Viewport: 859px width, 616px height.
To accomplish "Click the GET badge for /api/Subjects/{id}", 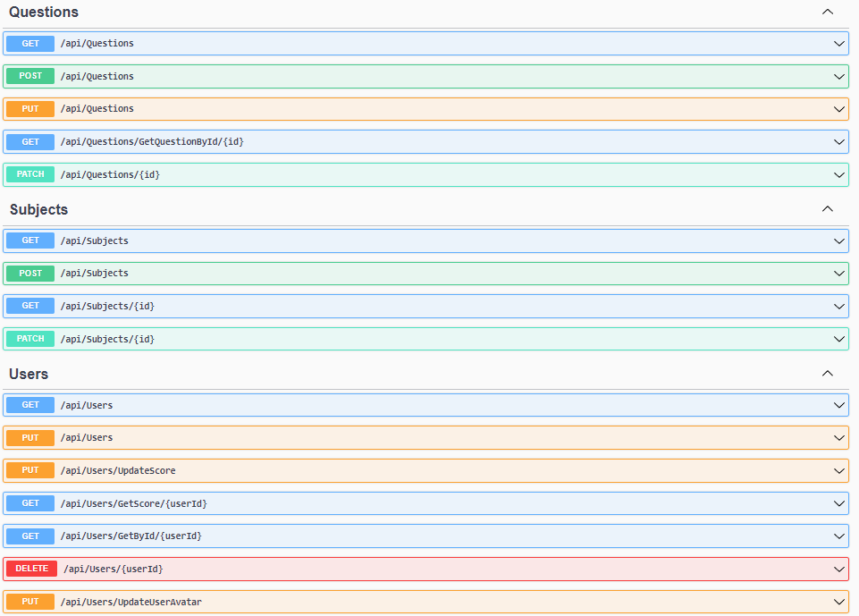I will pos(30,306).
